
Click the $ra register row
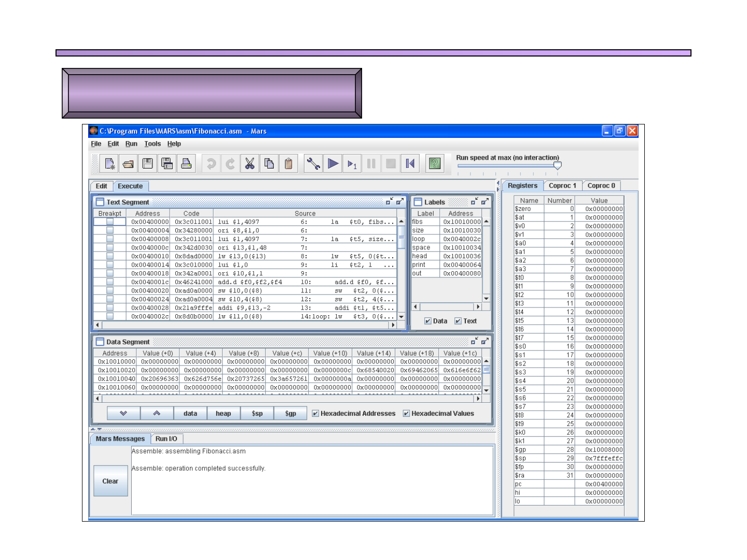click(569, 475)
